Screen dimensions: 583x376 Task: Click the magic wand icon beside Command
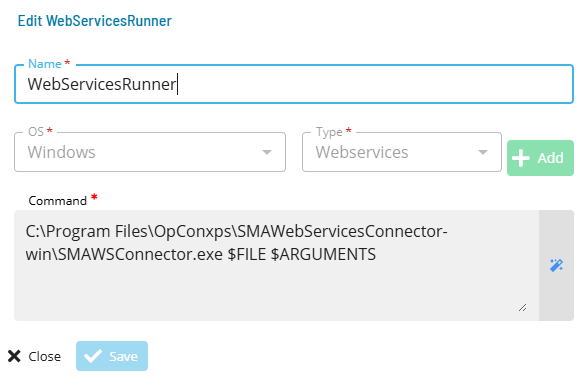[x=556, y=266]
